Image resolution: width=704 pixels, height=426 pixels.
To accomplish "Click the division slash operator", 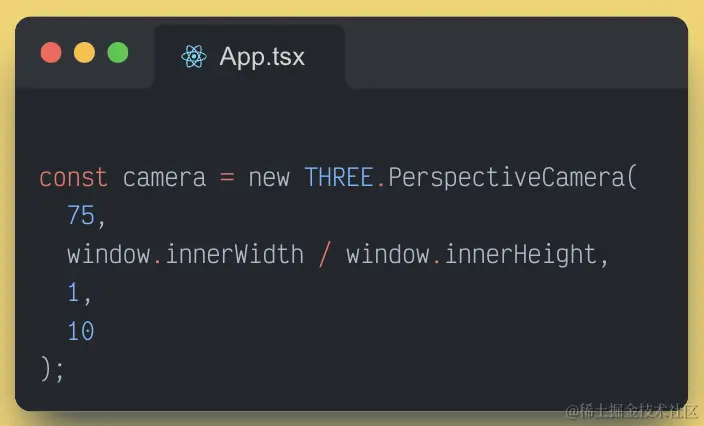I will point(324,254).
